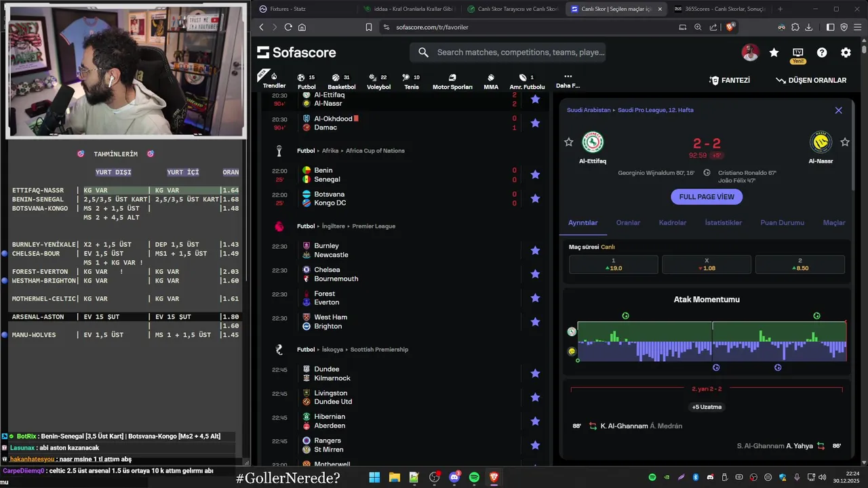Screen dimensions: 868x488
Task: Switch to the Ayrıntılar tab
Action: (583, 222)
